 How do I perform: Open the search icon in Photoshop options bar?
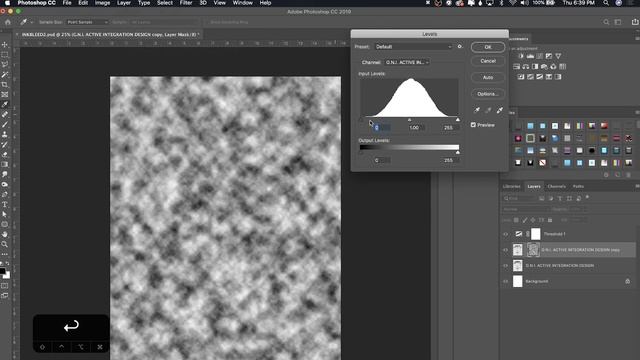[606, 22]
